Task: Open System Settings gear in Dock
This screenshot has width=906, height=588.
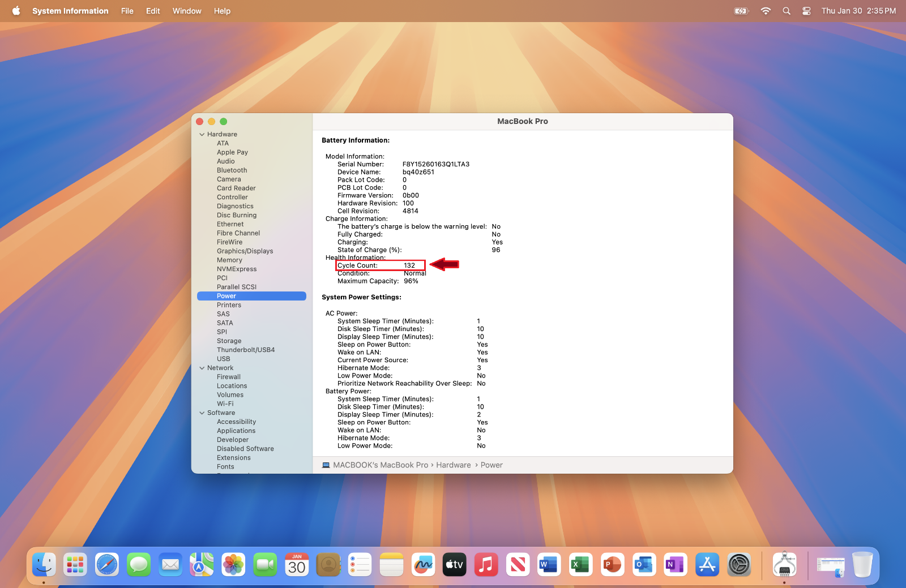Action: pos(739,565)
